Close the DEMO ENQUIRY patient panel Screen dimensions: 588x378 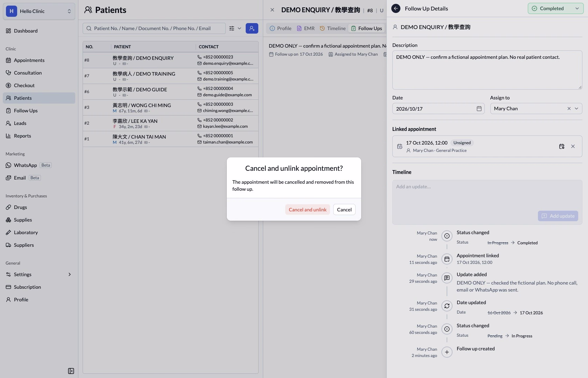(x=272, y=10)
